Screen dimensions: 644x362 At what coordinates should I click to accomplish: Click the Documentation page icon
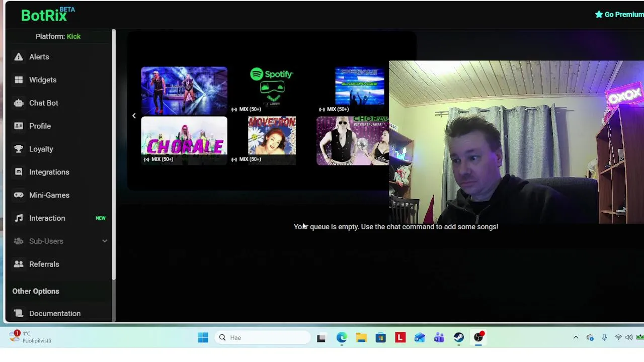point(19,313)
